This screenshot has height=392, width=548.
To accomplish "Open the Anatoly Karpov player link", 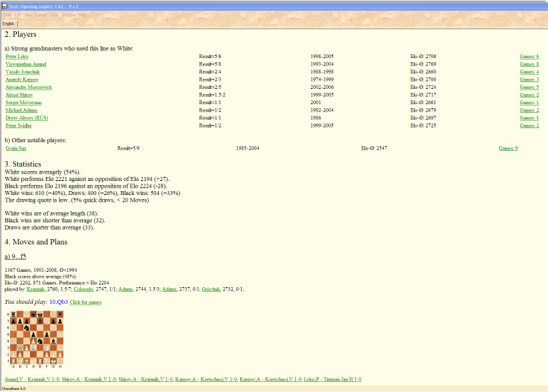I will [22, 79].
